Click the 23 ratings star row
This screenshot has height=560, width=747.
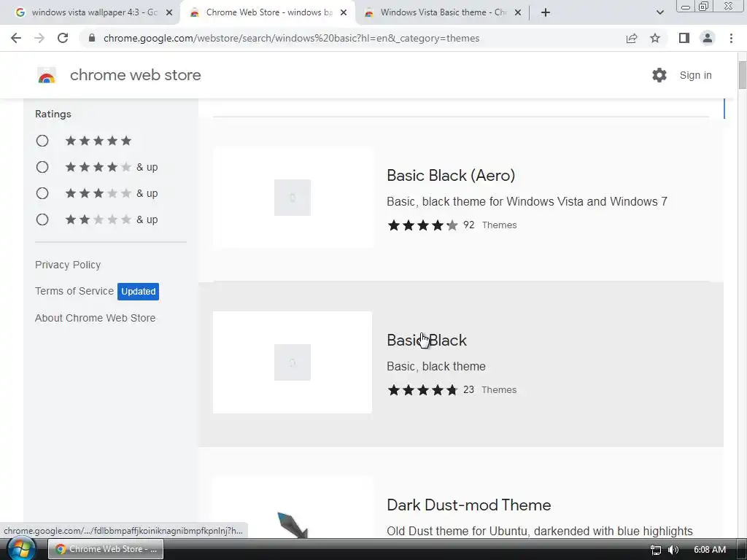(422, 390)
